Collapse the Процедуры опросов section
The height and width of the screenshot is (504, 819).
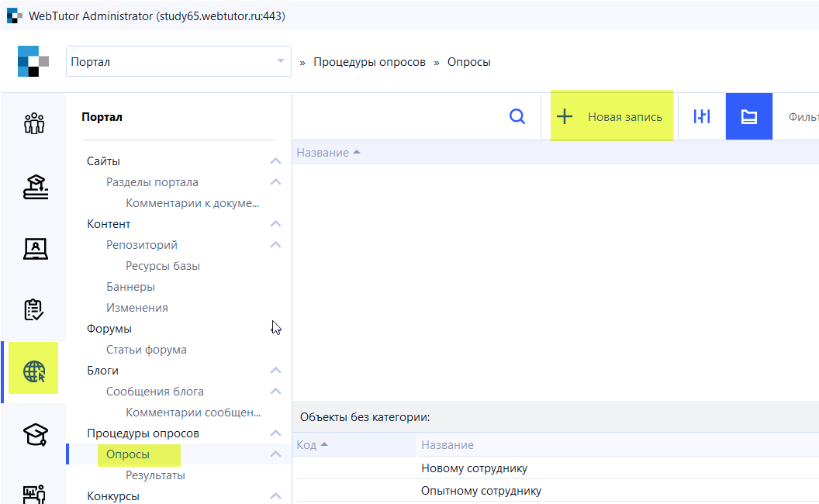[275, 433]
